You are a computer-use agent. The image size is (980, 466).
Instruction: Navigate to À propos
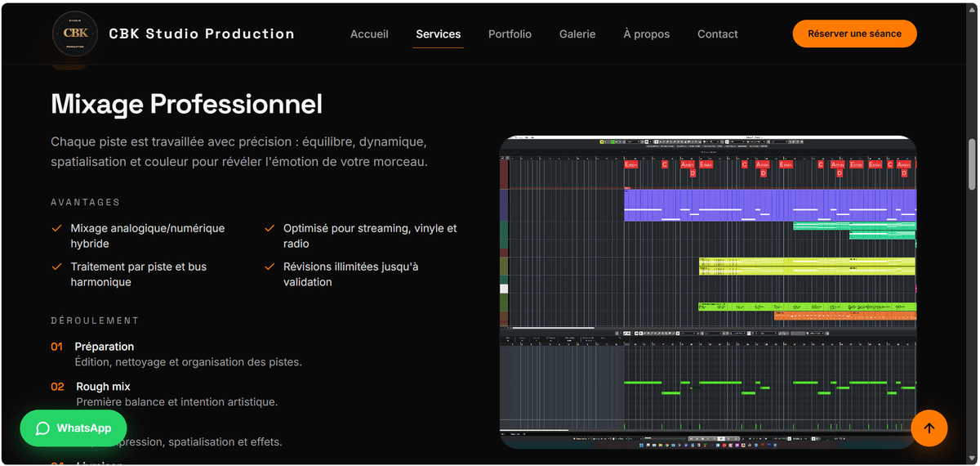click(647, 34)
